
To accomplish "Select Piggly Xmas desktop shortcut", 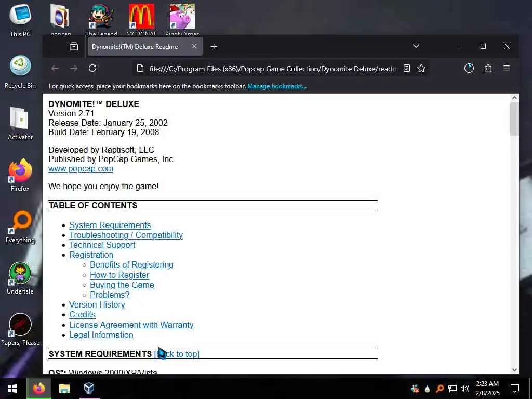I will (x=182, y=19).
